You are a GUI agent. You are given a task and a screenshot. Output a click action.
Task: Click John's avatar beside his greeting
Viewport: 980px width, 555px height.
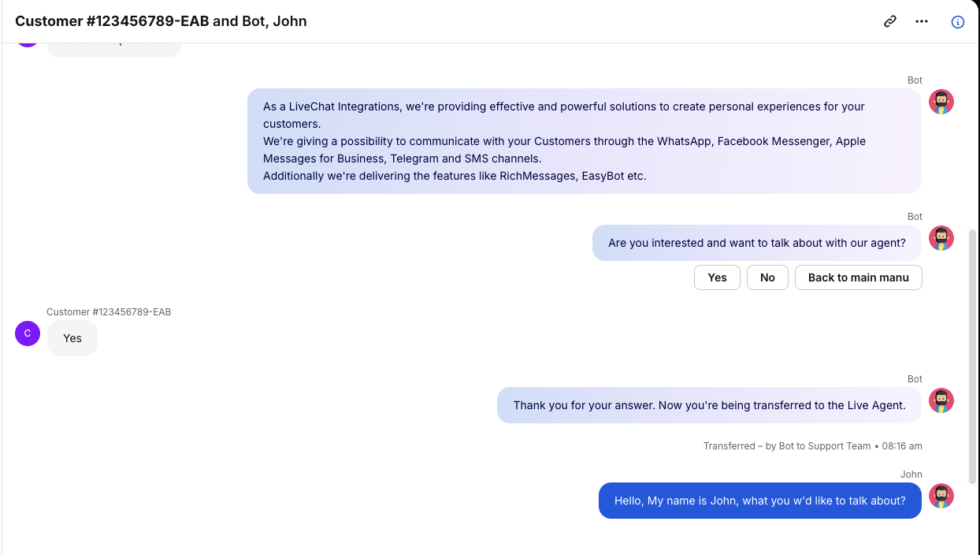pyautogui.click(x=941, y=496)
